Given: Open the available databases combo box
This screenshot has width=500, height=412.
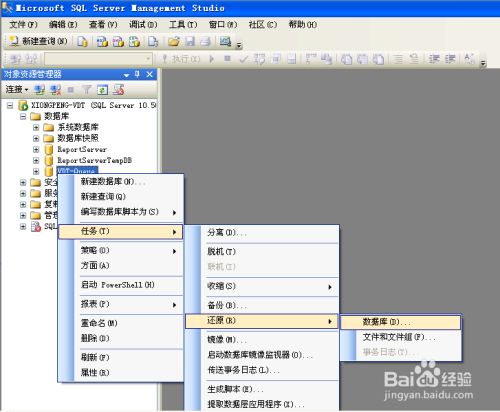Looking at the screenshot, I should (x=98, y=59).
